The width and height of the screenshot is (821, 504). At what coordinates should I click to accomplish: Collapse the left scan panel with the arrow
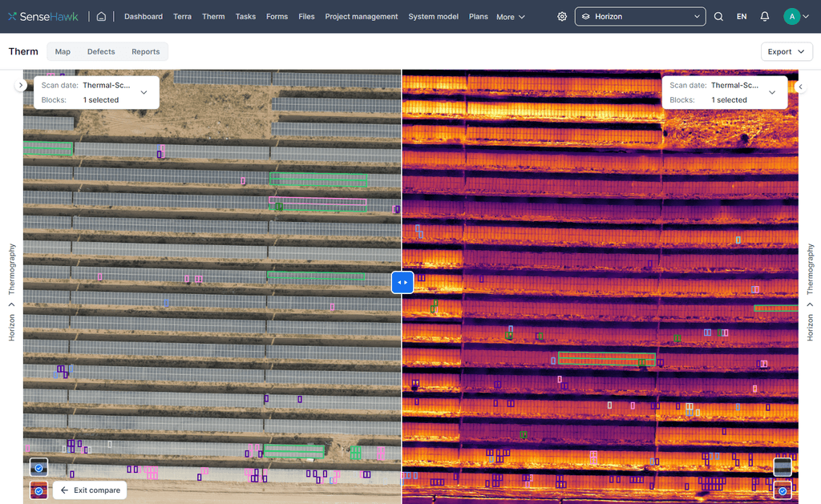click(21, 84)
